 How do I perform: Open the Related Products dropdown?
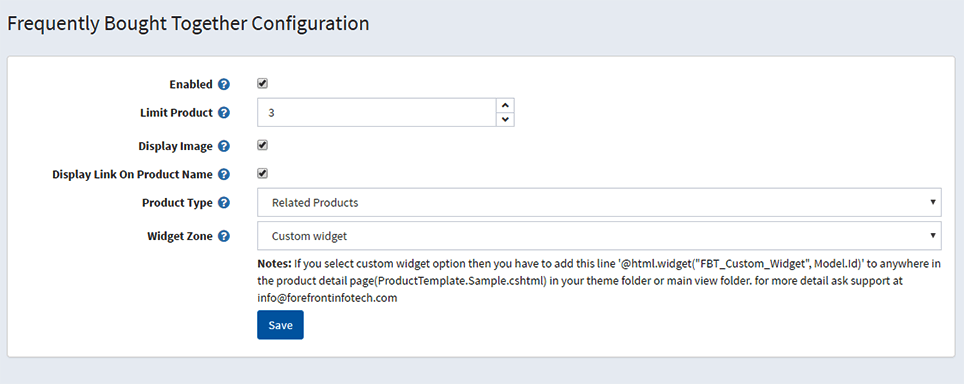599,202
